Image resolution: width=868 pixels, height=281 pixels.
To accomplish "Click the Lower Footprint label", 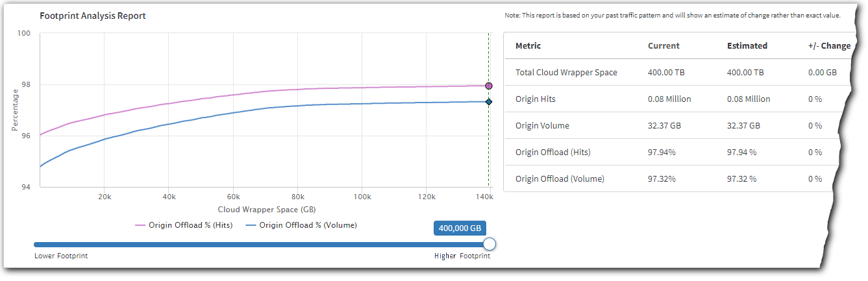I will click(x=61, y=256).
